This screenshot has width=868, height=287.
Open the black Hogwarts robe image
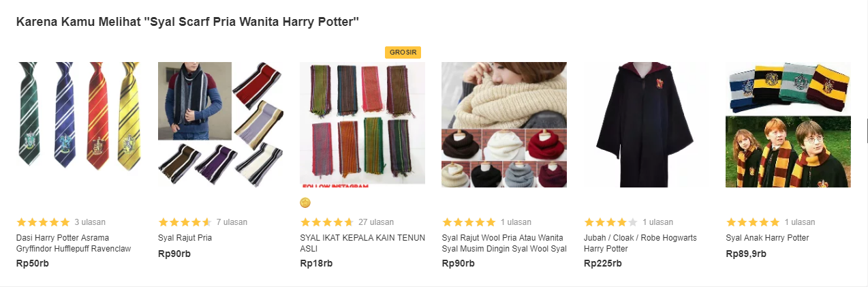click(646, 124)
